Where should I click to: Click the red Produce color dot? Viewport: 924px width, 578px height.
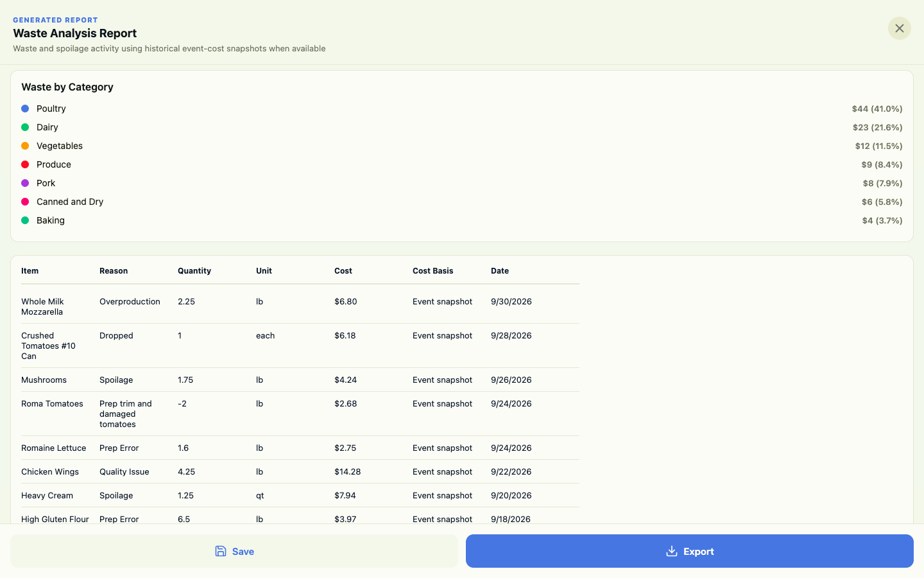point(25,164)
